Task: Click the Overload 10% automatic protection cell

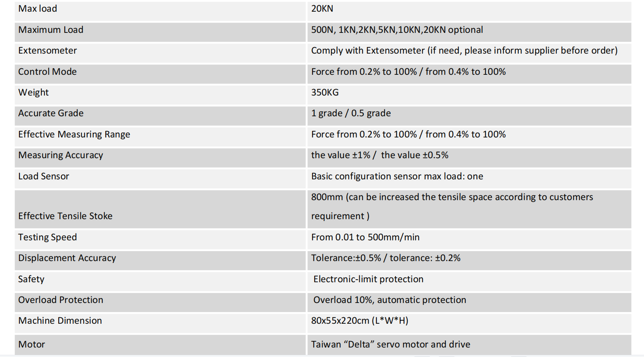Action: (x=469, y=302)
